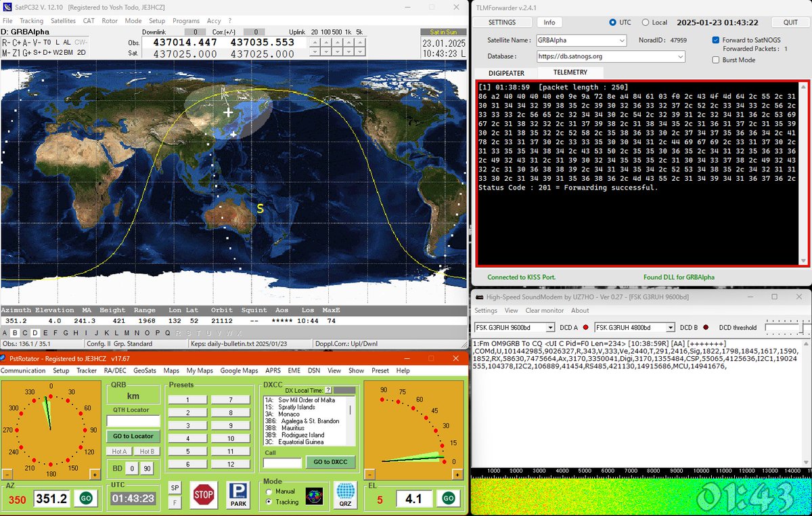Toggle R- control in SatPC32
The height and width of the screenshot is (516, 812).
tap(5, 42)
